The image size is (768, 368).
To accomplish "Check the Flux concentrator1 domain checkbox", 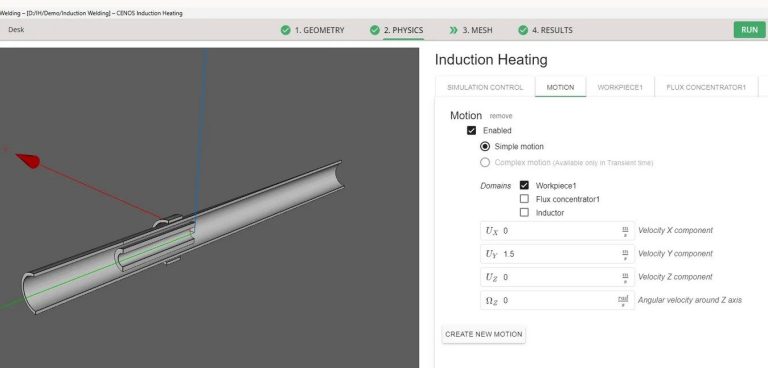I will tap(525, 199).
